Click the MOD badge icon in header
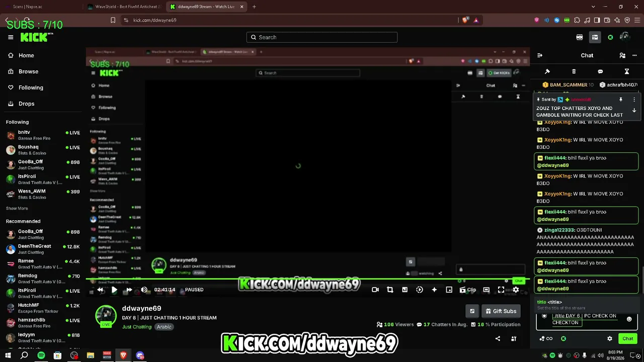The image size is (644, 362). tap(580, 37)
